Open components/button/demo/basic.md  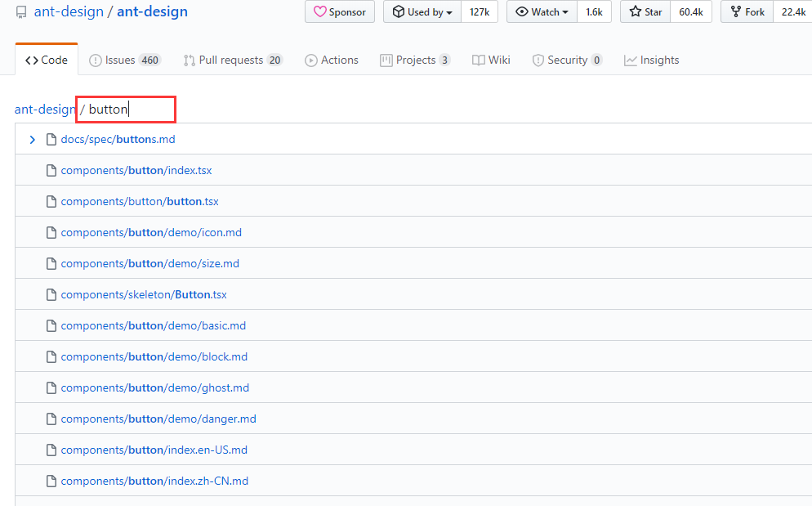coord(154,326)
